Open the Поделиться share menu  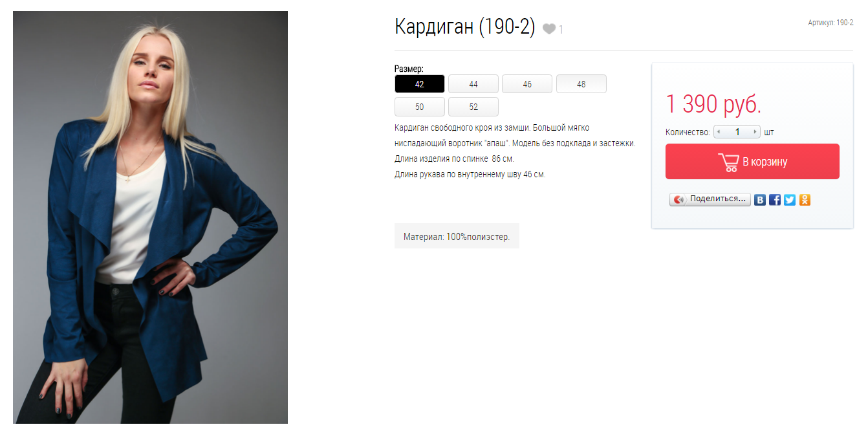[x=710, y=199]
